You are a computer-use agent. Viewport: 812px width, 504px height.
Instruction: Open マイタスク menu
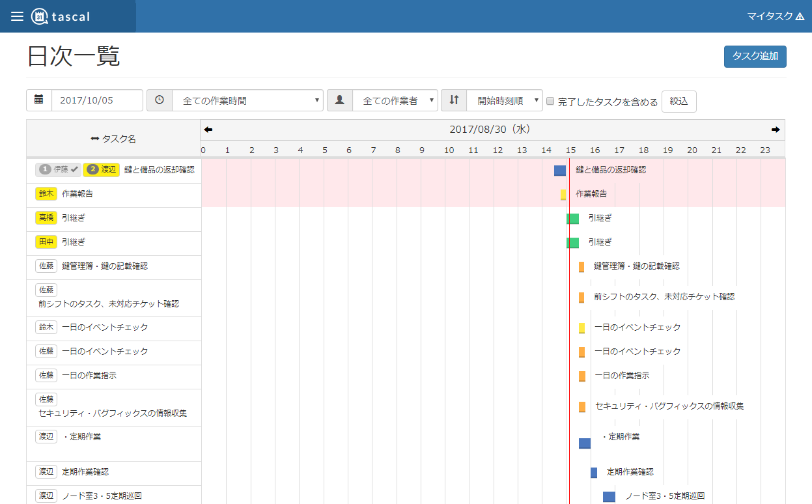(776, 16)
